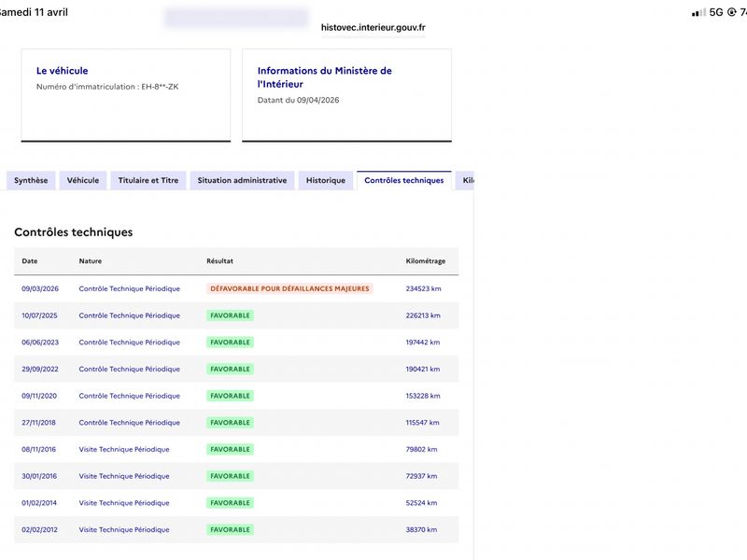Select the 52524 km mileage value
This screenshot has width=747, height=560.
[x=421, y=503]
